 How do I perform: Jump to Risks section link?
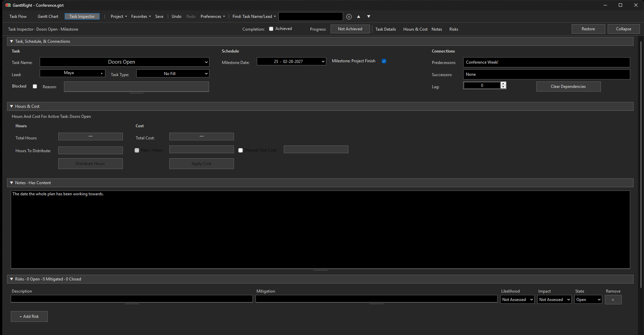tap(454, 29)
